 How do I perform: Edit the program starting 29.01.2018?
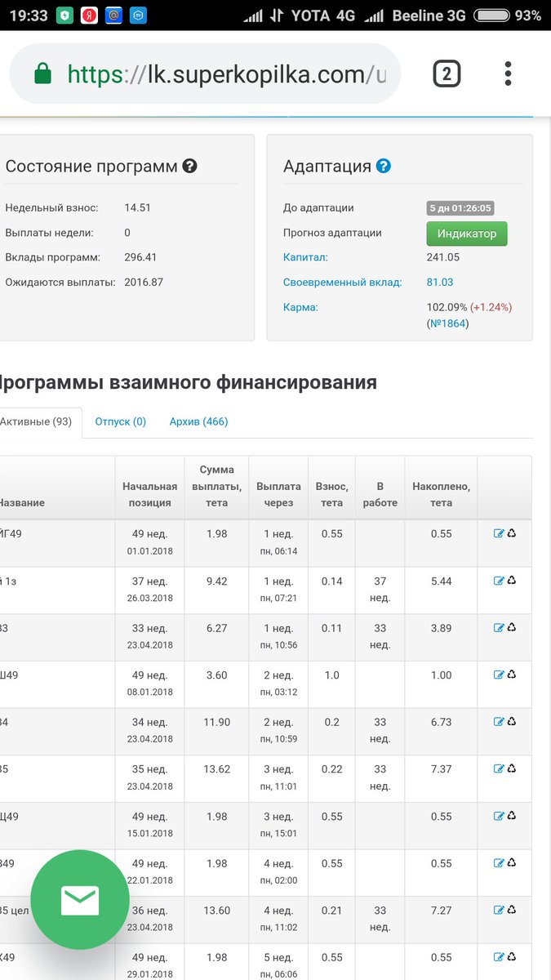[499, 957]
